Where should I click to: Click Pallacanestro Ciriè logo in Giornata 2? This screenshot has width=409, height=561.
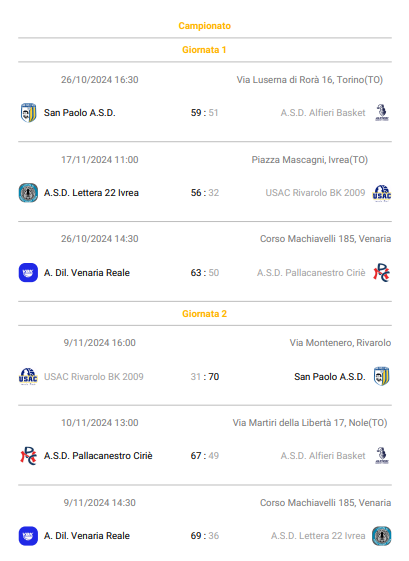click(x=28, y=456)
